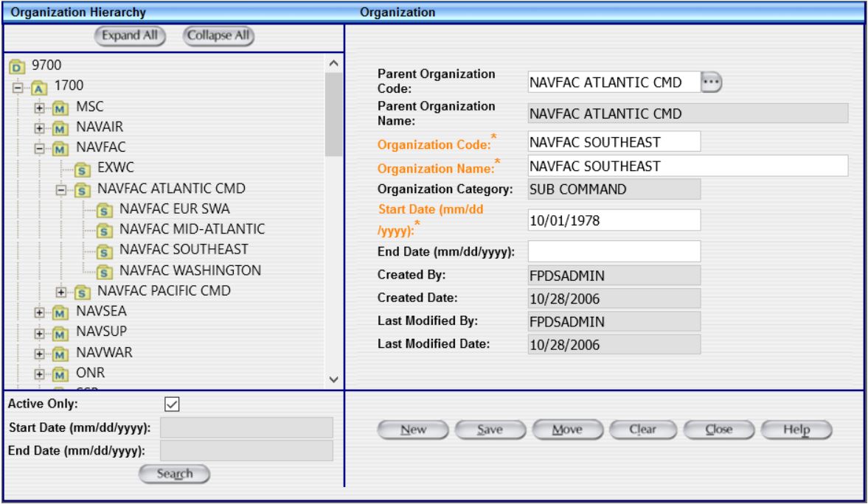The image size is (868, 504).
Task: Click the Last Modified Date 10/28/2006 value
Action: click(614, 345)
